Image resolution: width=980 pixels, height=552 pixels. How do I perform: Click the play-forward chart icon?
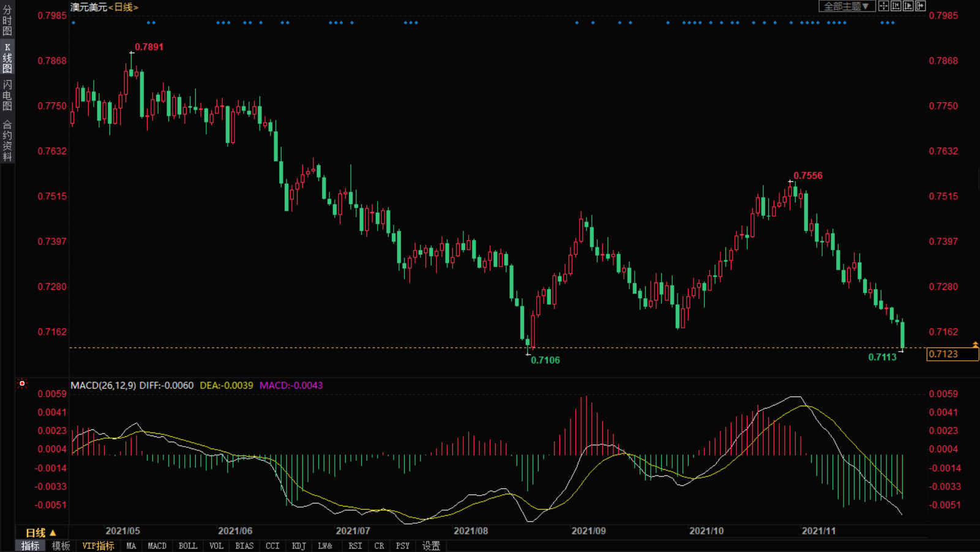(x=908, y=6)
